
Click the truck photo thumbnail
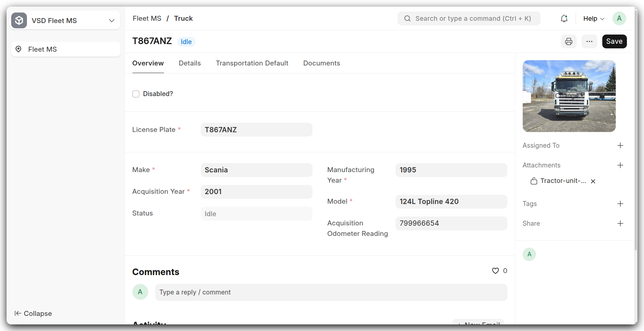tap(569, 96)
